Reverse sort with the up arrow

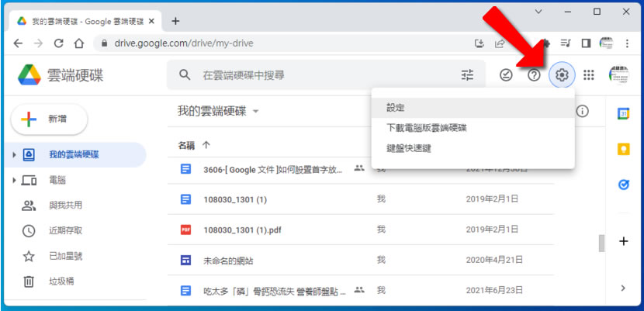coord(206,145)
